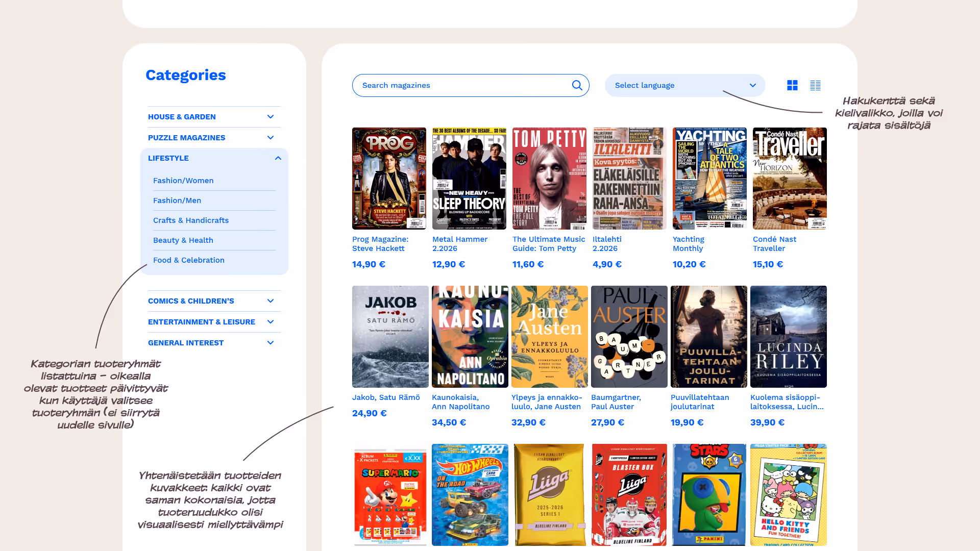
Task: Open the Prog Magazine: Steve Hackett title
Action: pos(380,244)
